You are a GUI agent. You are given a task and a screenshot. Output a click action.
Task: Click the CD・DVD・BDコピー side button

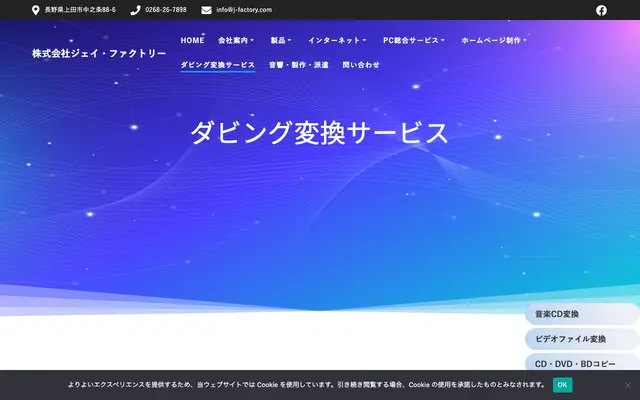click(582, 362)
